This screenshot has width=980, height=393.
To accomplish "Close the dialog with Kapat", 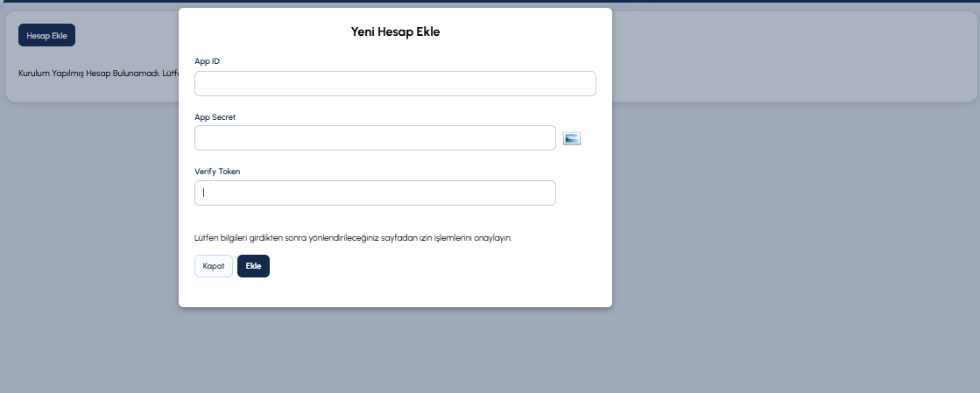I will tap(214, 266).
